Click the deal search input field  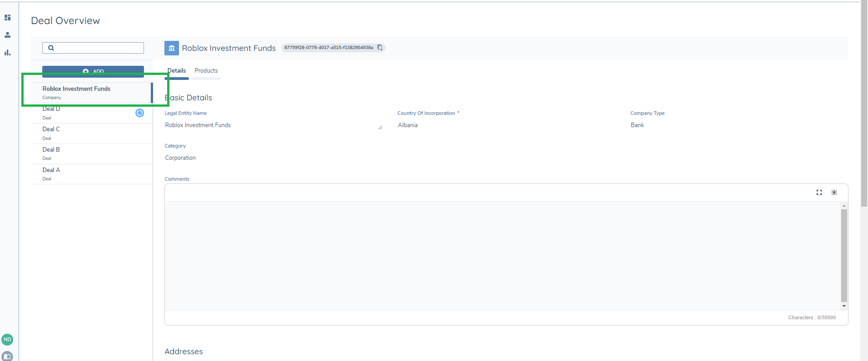(98, 48)
